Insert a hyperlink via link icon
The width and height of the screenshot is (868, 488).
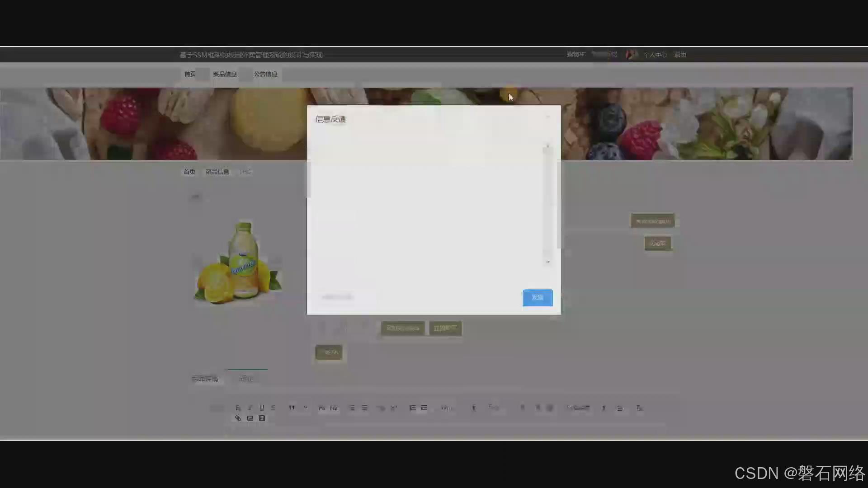[x=238, y=418]
